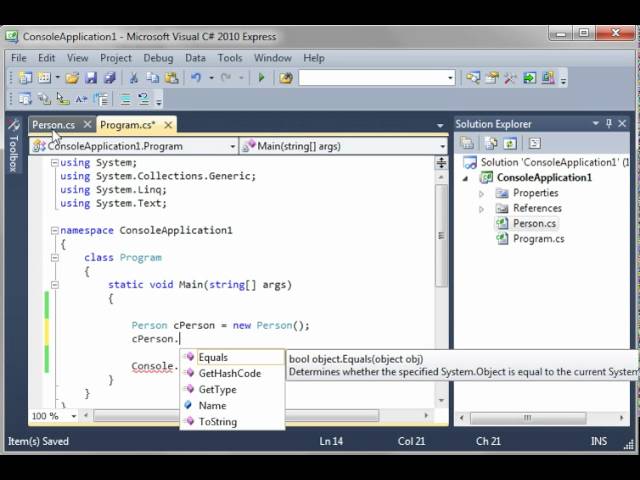The width and height of the screenshot is (640, 480).
Task: Open the Project menu
Action: (116, 58)
